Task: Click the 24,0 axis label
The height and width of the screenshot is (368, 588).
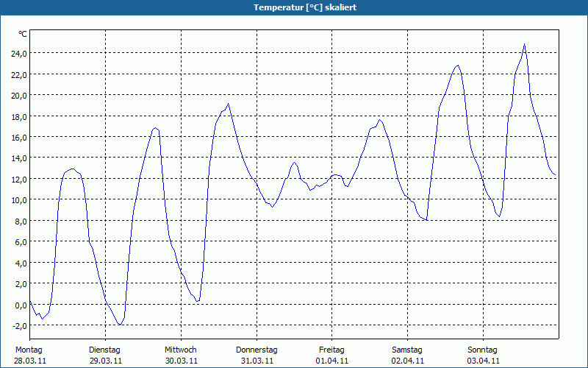Action: pyautogui.click(x=19, y=54)
